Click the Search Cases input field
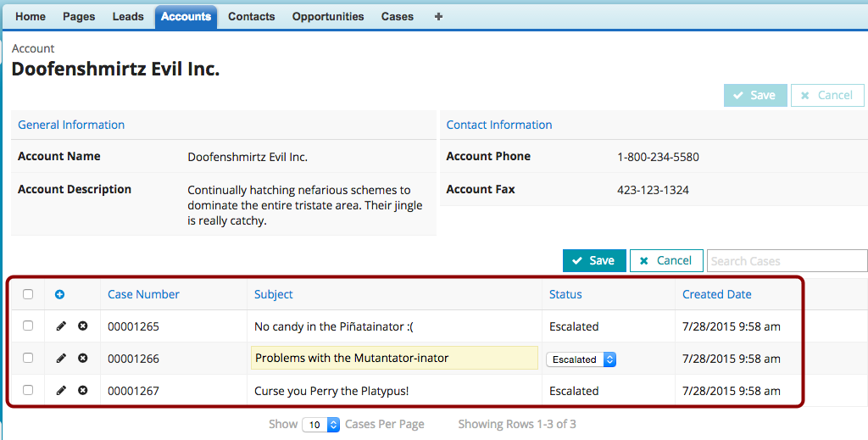 [787, 261]
